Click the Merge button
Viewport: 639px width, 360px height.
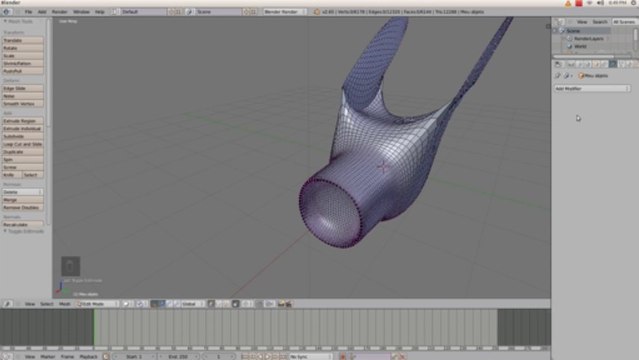pos(23,200)
